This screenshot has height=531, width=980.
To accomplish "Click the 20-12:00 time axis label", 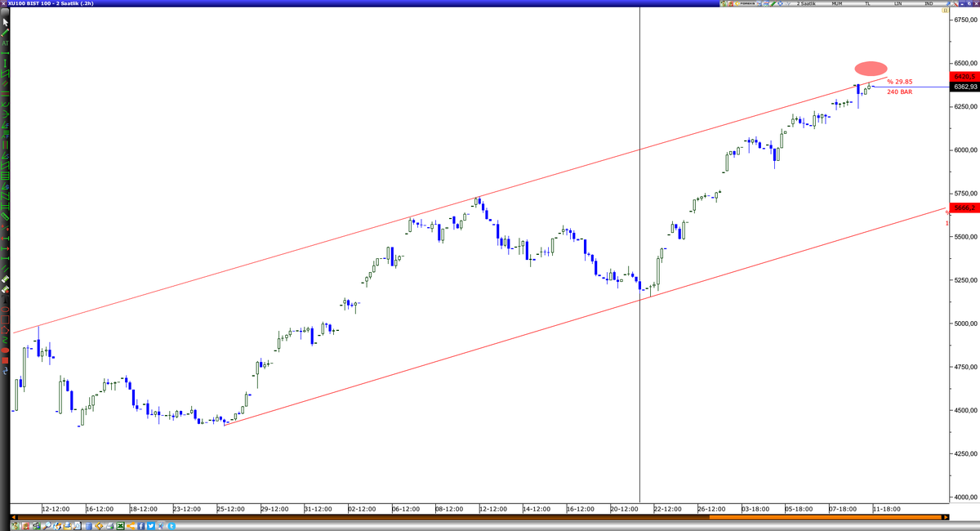I will coord(625,509).
